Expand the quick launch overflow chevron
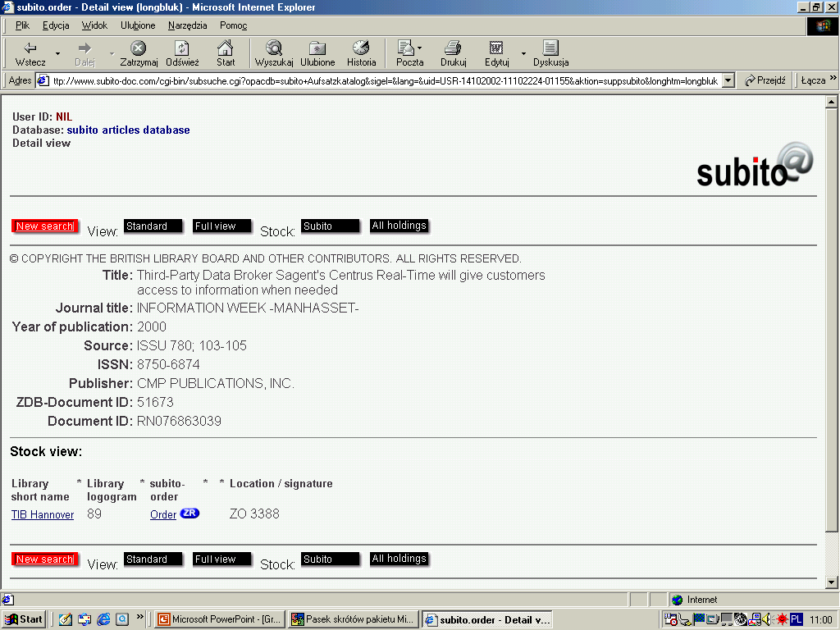840x630 pixels. click(140, 617)
